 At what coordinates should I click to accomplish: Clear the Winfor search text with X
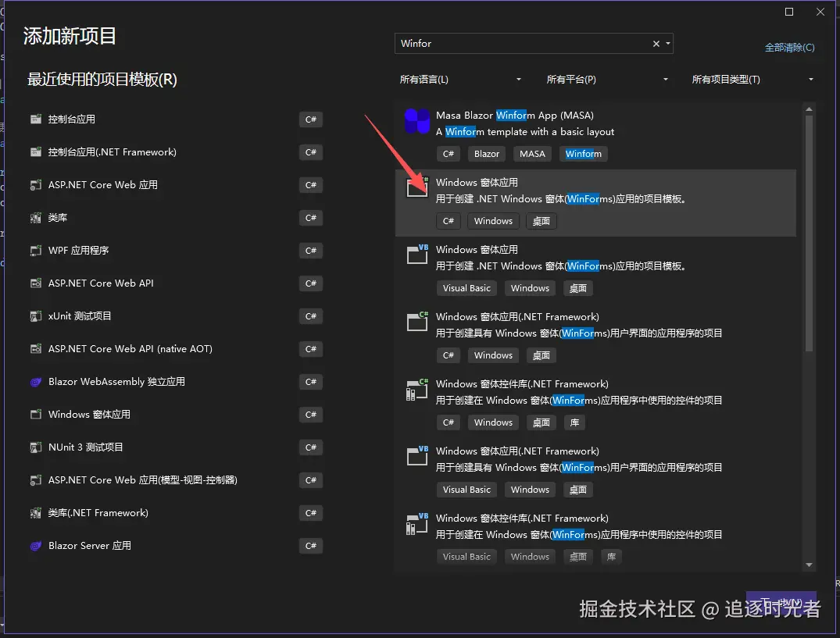(x=656, y=44)
